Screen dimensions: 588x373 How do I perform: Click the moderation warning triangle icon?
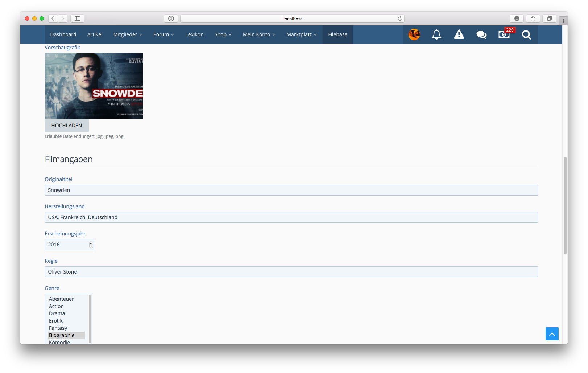(459, 34)
